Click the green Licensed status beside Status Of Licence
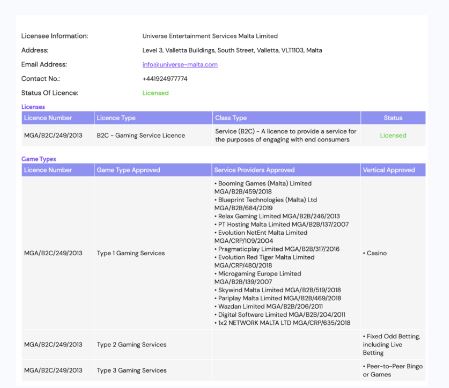The height and width of the screenshot is (388, 449). pos(155,93)
